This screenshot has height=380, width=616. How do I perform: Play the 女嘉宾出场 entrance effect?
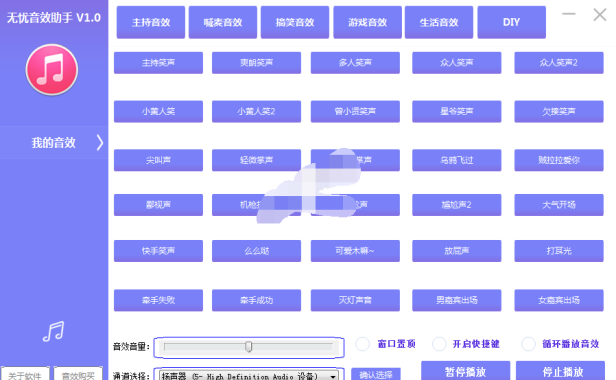point(559,300)
